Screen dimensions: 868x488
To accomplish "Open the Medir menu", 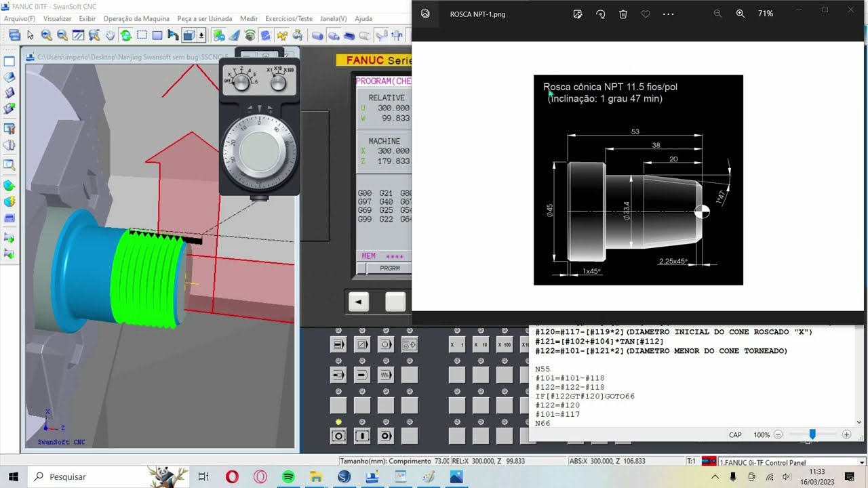I will point(249,19).
